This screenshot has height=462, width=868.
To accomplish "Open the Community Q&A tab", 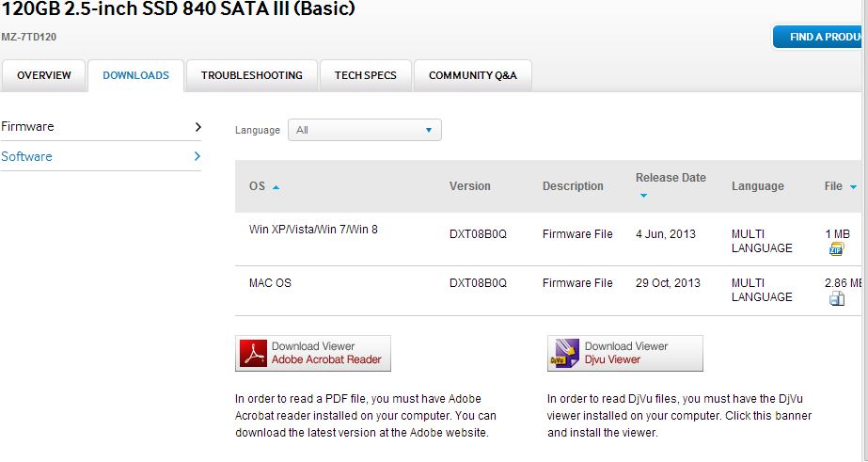I will tap(473, 75).
